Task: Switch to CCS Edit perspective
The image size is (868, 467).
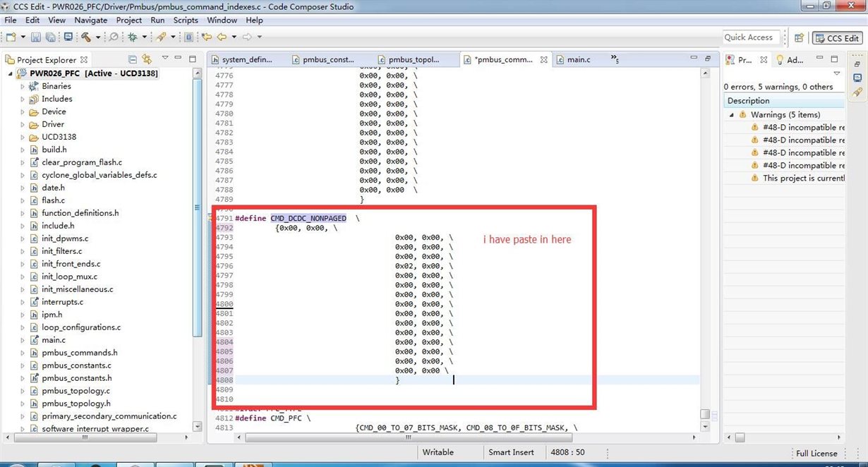Action: point(838,38)
